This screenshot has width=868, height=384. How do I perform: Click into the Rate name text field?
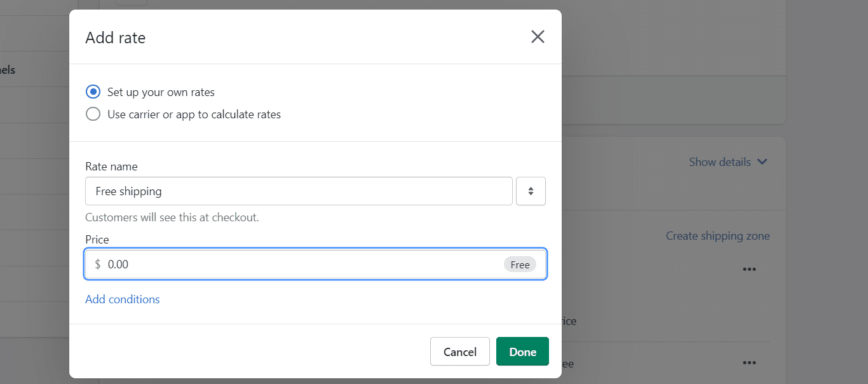[299, 191]
